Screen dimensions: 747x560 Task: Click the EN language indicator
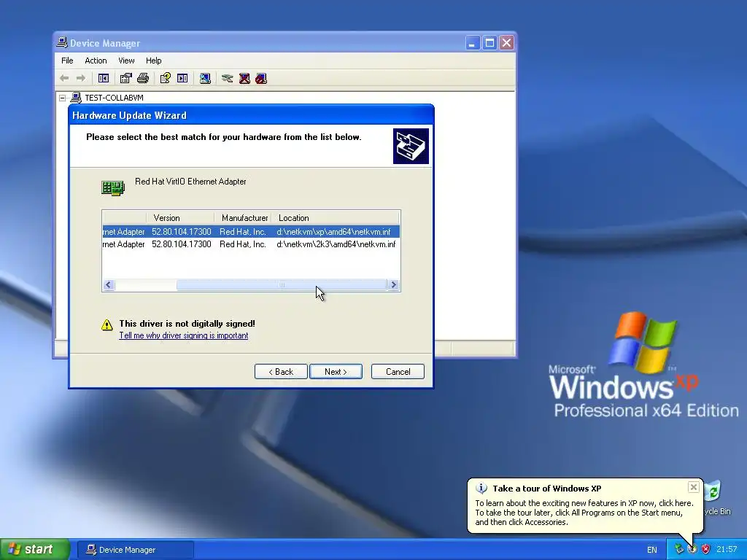point(652,550)
